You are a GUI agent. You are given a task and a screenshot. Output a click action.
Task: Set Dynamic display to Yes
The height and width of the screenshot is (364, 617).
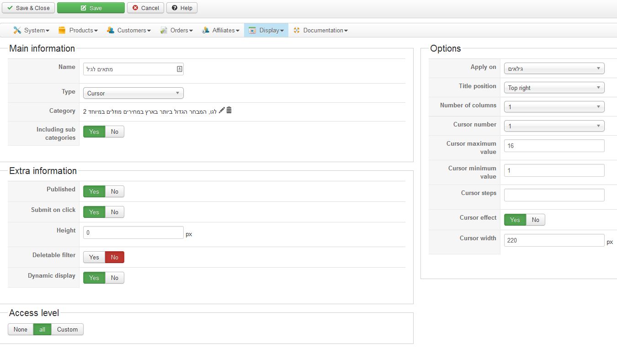[94, 278]
